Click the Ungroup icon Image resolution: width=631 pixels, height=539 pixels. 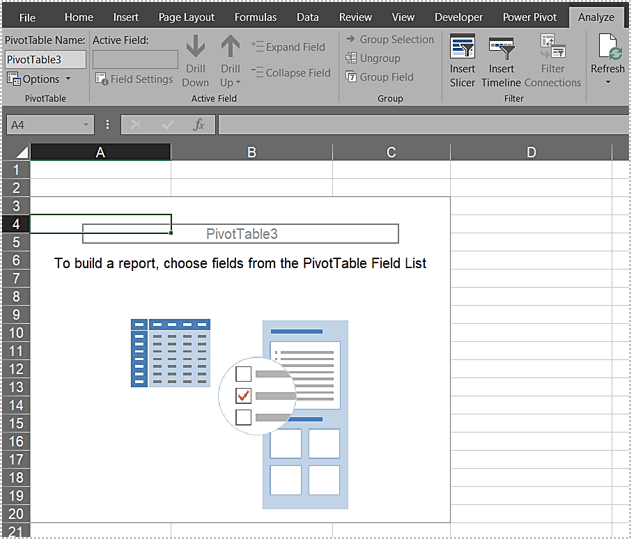tap(352, 58)
